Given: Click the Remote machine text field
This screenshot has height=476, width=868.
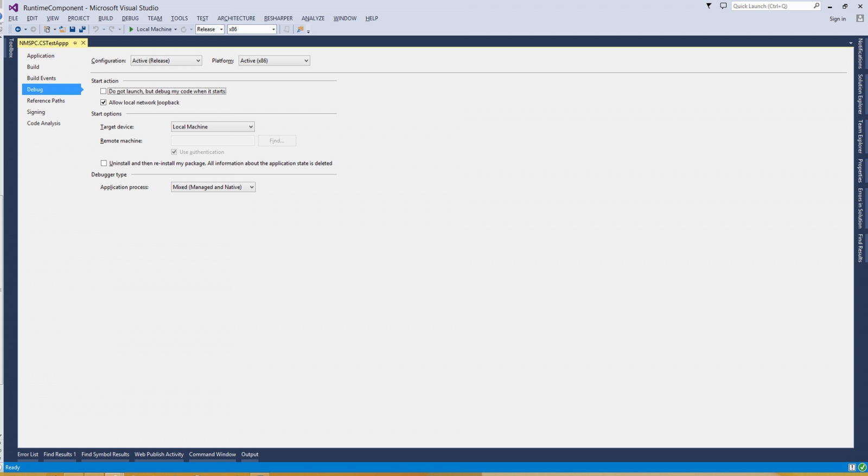Looking at the screenshot, I should pos(213,141).
